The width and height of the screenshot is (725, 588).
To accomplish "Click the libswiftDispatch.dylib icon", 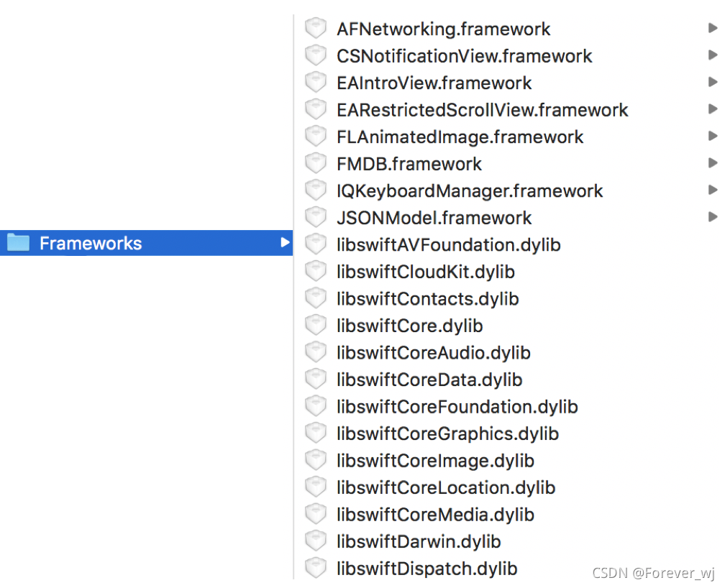I will pyautogui.click(x=316, y=567).
